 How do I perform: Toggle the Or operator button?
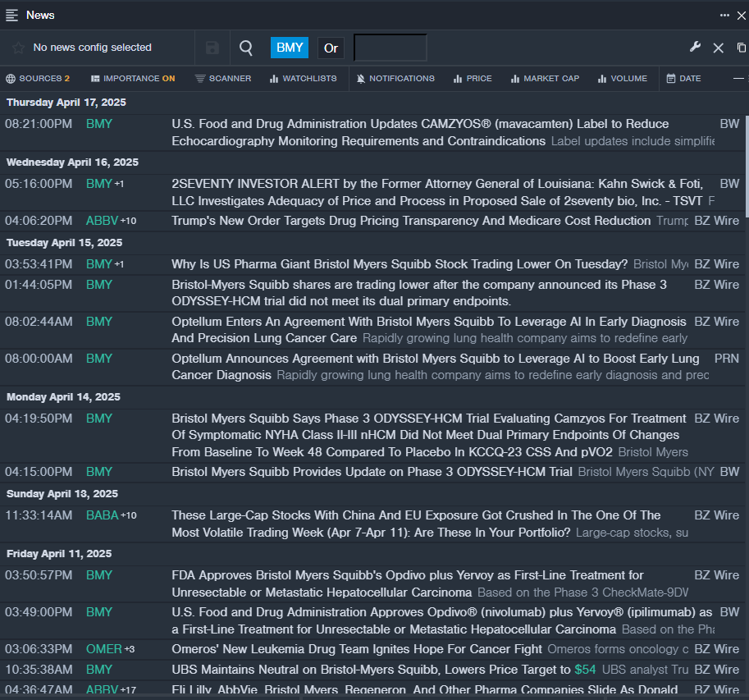(x=331, y=48)
